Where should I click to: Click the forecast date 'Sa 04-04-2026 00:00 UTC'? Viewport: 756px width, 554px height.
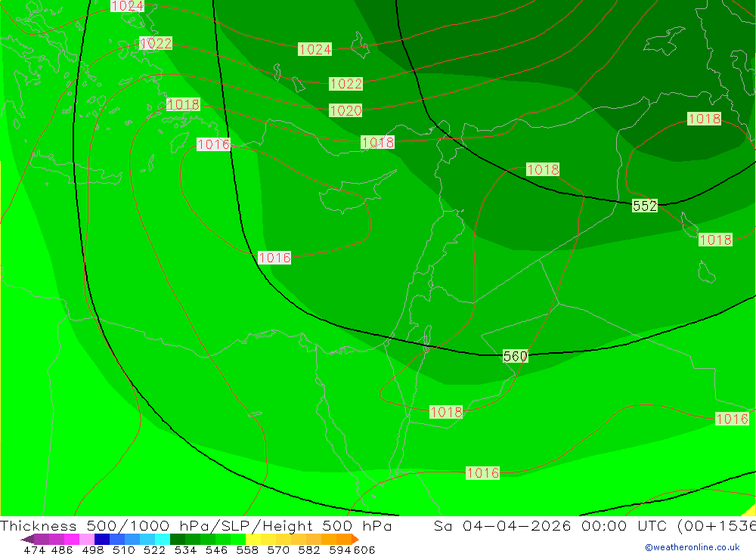point(550,525)
